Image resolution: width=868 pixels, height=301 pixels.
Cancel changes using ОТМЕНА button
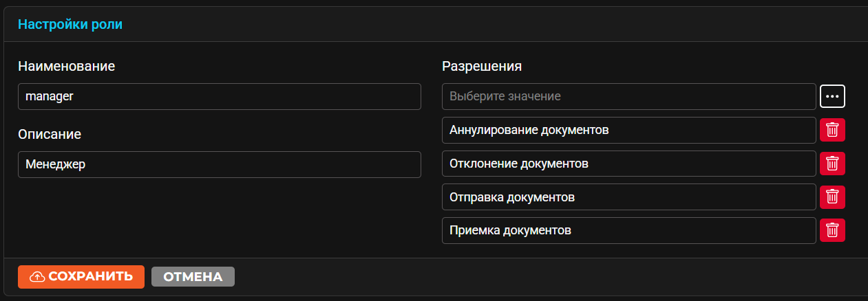[x=193, y=277]
